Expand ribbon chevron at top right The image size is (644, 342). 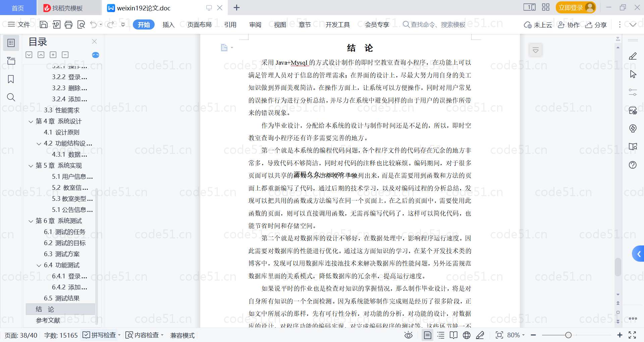[633, 24]
